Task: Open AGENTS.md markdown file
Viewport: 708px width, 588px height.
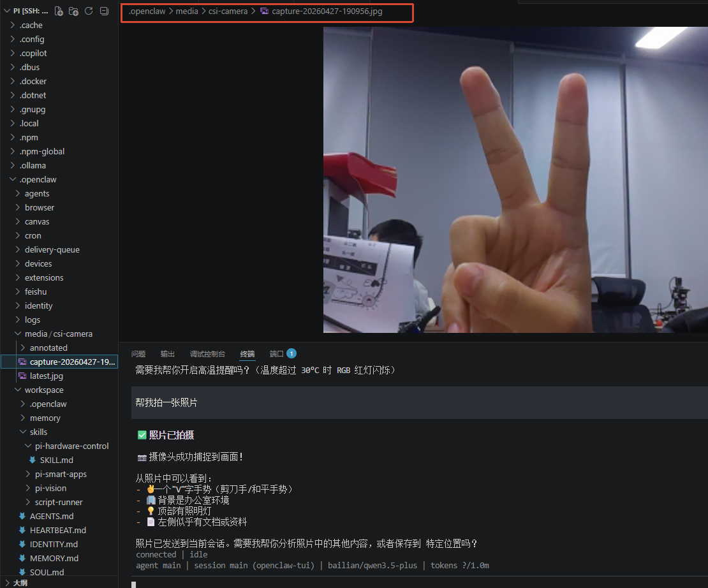Action: click(52, 516)
